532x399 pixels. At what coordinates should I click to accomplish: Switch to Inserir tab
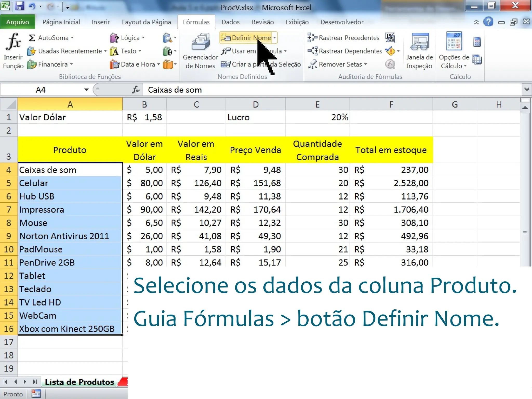point(101,22)
